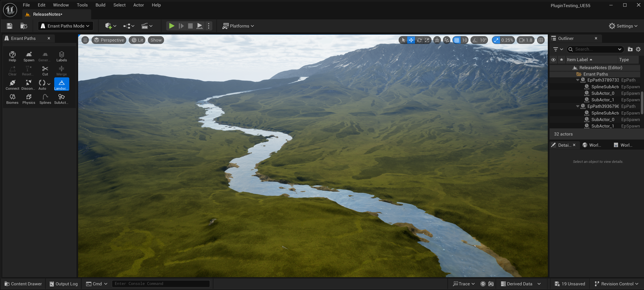Toggle scale snapping 0.25% icon

(x=496, y=40)
